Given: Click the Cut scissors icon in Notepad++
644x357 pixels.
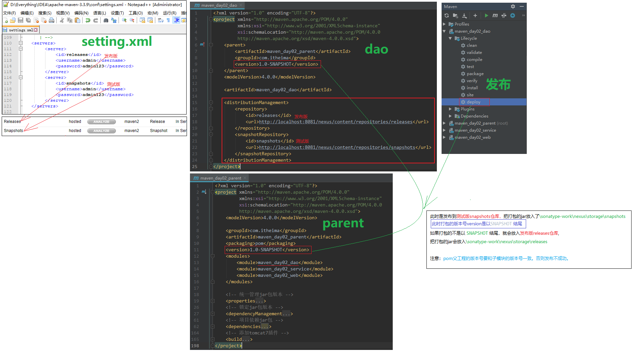Looking at the screenshot, I should pos(62,20).
